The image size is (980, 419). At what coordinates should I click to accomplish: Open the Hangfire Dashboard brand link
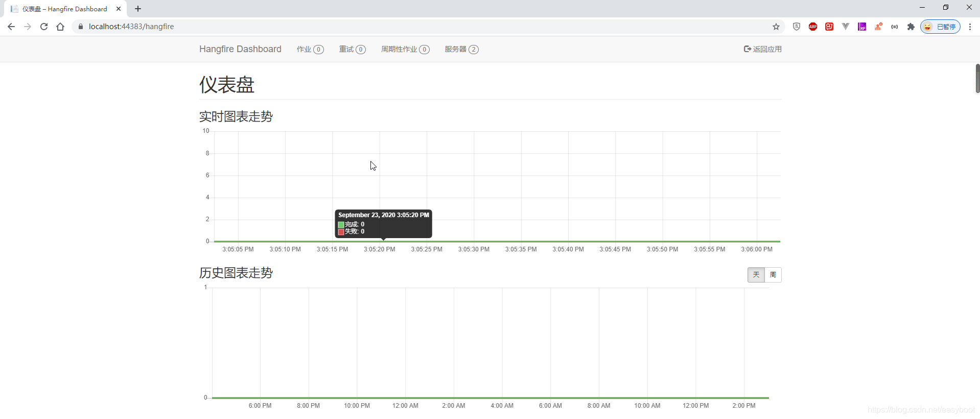(240, 49)
